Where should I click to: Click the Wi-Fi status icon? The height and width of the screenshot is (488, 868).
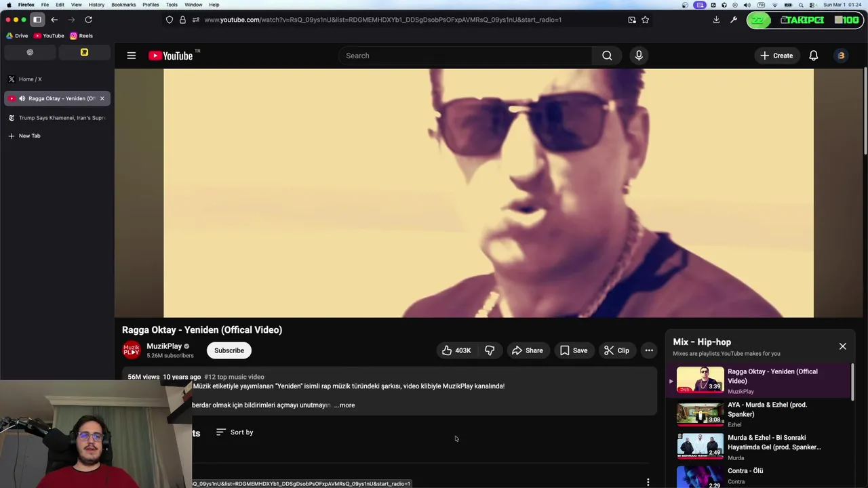coord(775,5)
